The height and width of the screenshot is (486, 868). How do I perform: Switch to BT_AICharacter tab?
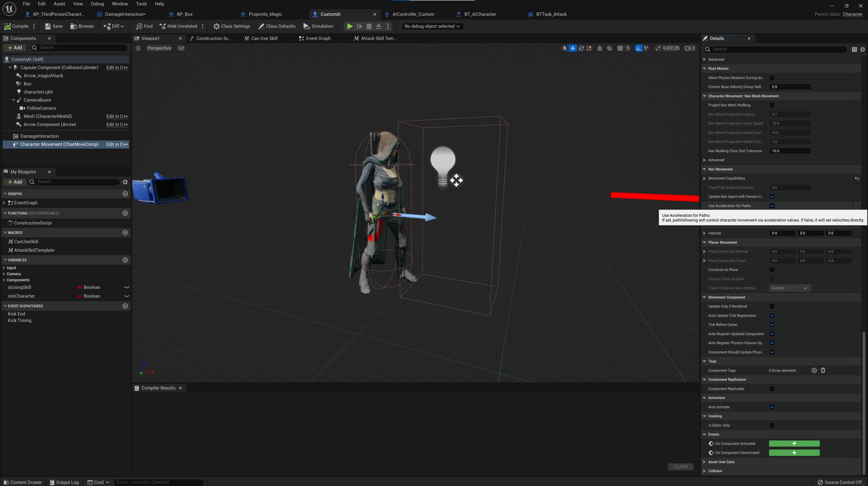(x=480, y=14)
